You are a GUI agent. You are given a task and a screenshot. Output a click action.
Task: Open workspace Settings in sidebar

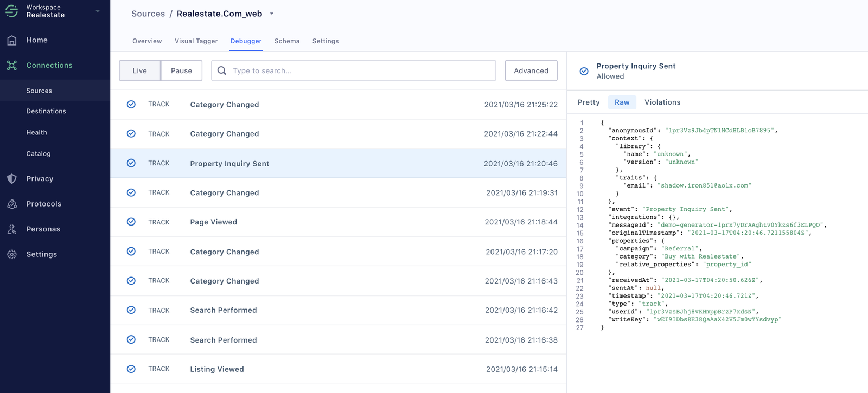(42, 254)
